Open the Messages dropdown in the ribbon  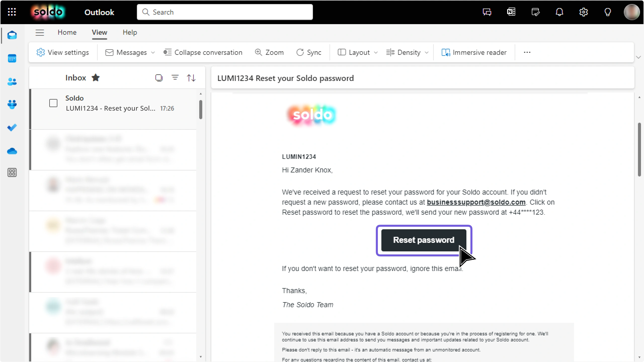tap(153, 53)
